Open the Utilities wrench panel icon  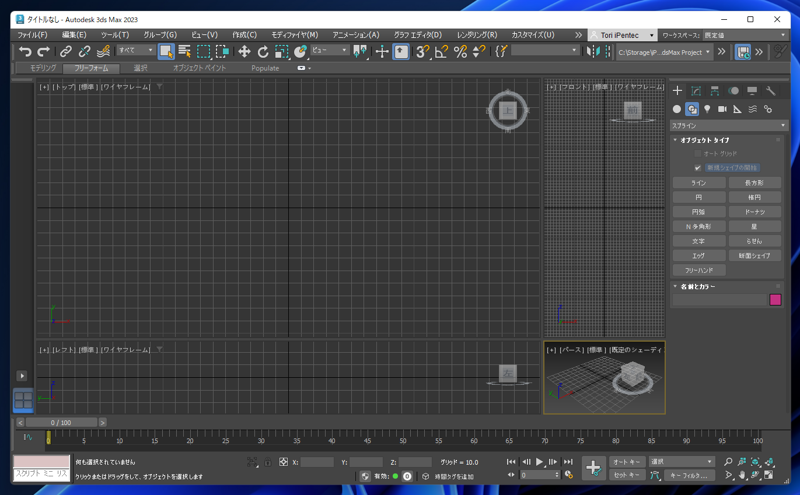point(770,91)
